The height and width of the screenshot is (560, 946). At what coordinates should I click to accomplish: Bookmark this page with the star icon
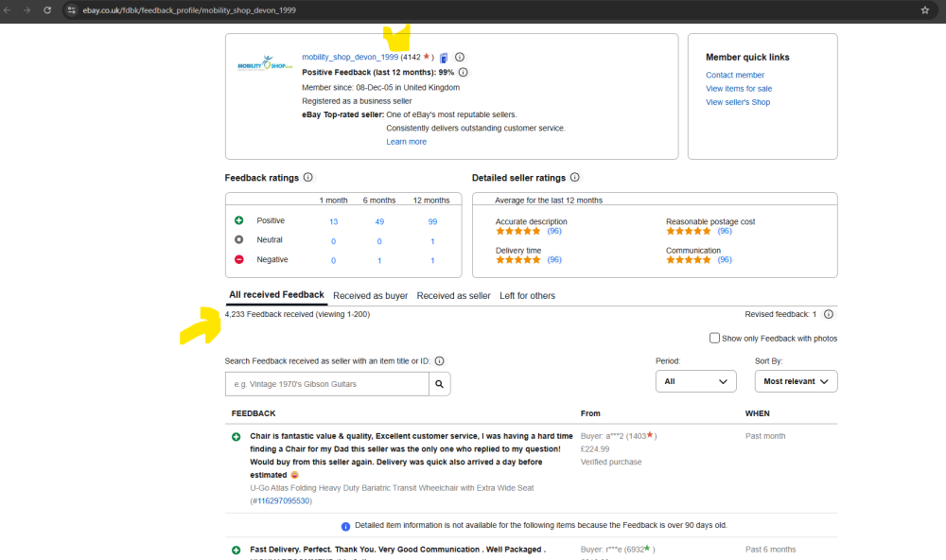point(925,10)
